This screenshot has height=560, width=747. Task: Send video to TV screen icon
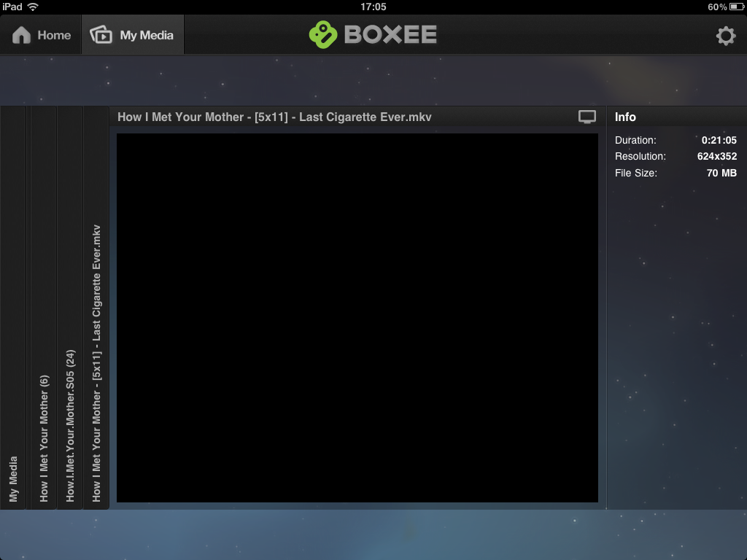pyautogui.click(x=587, y=117)
